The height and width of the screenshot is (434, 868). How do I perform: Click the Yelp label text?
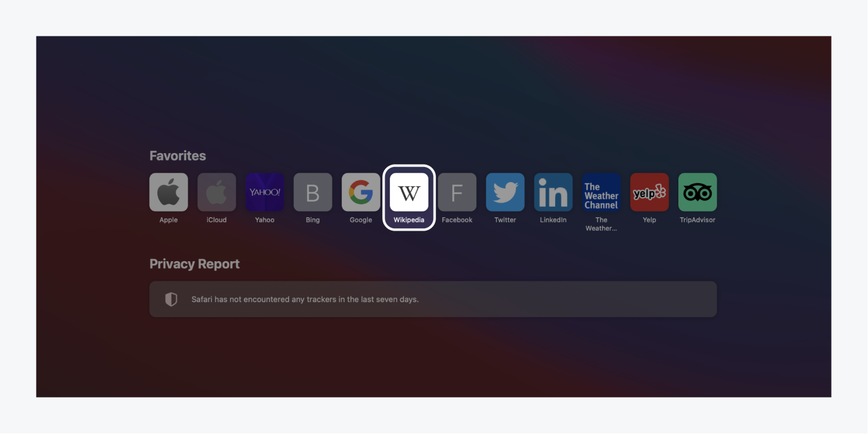click(x=649, y=220)
